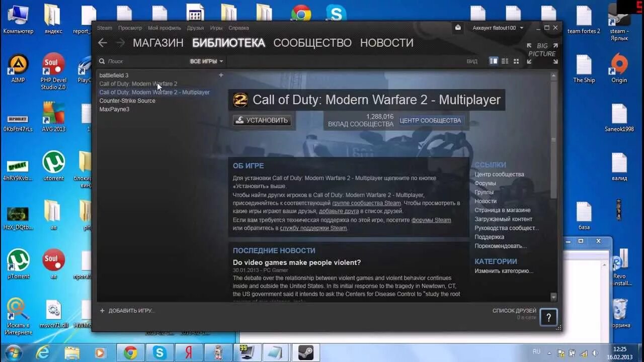Open news article Do video games make people violent?
Image resolution: width=644 pixels, height=362 pixels.
click(x=297, y=262)
